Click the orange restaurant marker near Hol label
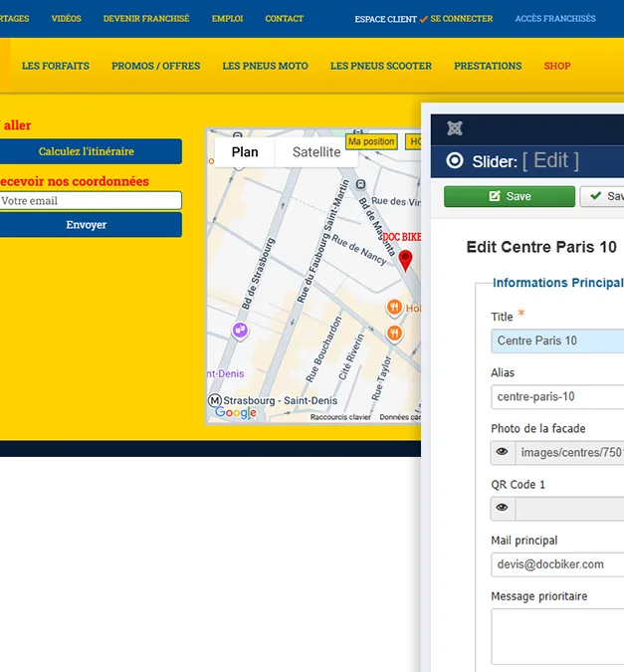 (394, 309)
